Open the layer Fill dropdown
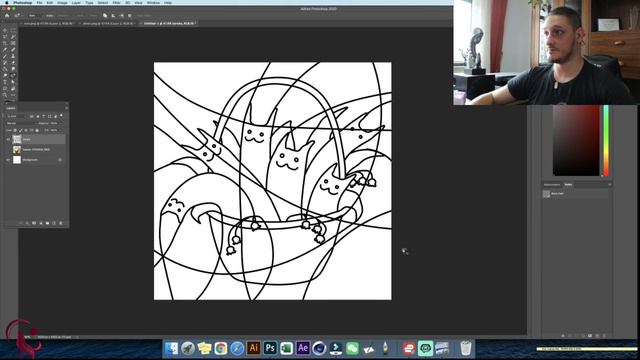Screen dimensions: 640x360 coord(61,130)
